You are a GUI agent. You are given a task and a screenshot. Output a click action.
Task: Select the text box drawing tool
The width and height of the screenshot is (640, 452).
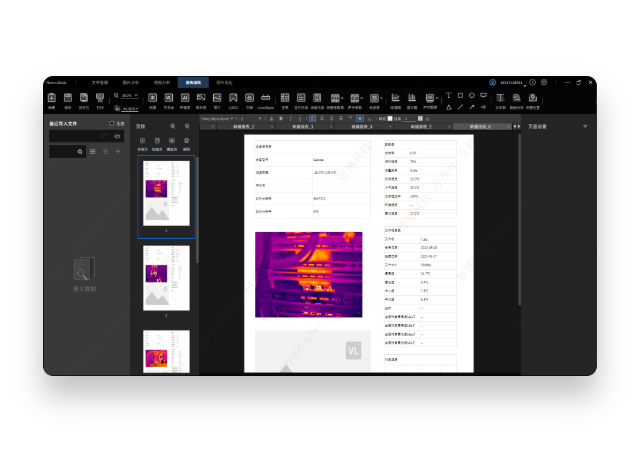tap(449, 95)
